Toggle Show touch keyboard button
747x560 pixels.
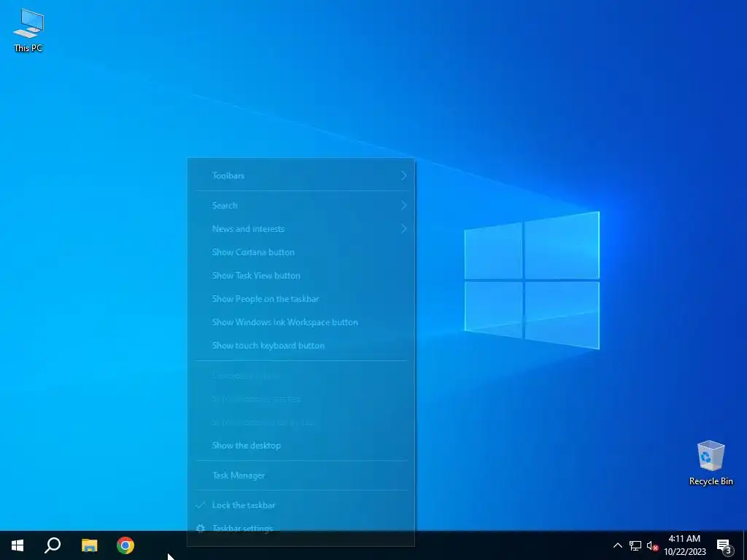click(301, 345)
